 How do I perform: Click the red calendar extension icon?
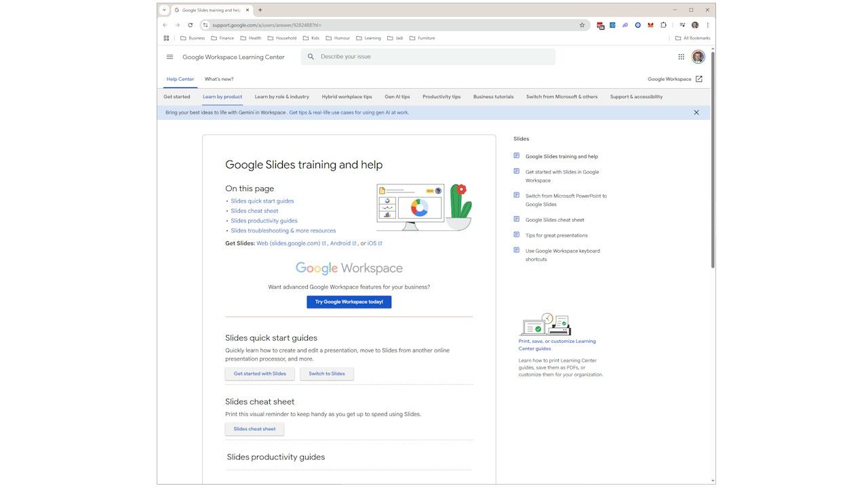600,25
